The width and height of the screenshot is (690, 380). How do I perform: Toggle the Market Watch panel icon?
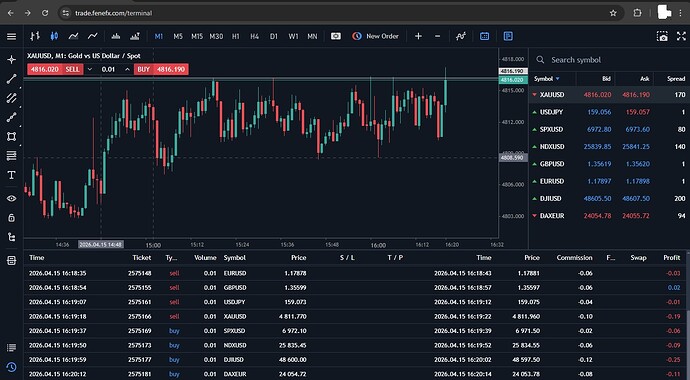point(508,37)
